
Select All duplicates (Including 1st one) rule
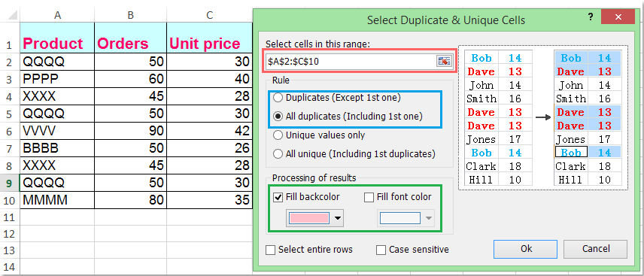(278, 117)
